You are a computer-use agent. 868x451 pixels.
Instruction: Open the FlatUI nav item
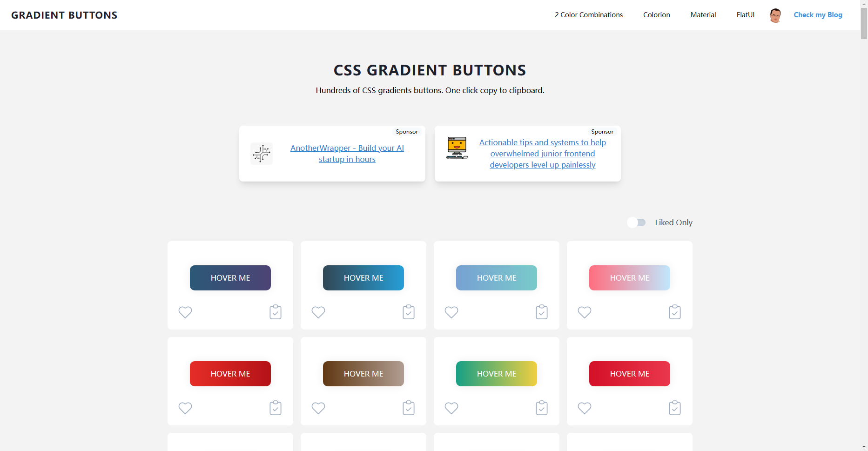tap(746, 15)
